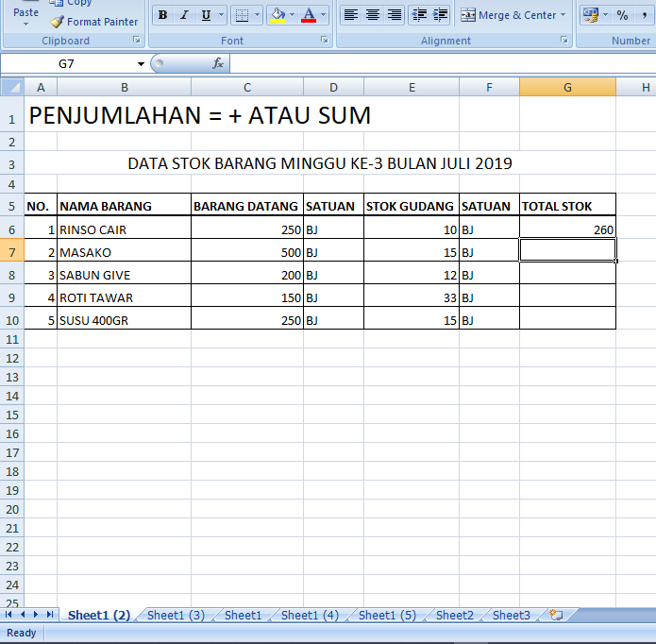The image size is (656, 644).
Task: Select the TOTAL STOK header cell
Action: (567, 205)
